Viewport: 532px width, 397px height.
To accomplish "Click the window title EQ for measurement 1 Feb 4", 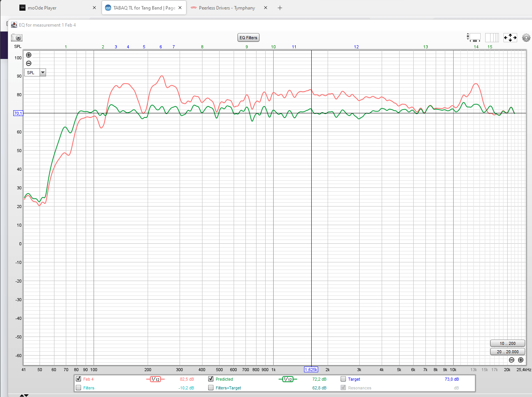I will tap(48, 25).
